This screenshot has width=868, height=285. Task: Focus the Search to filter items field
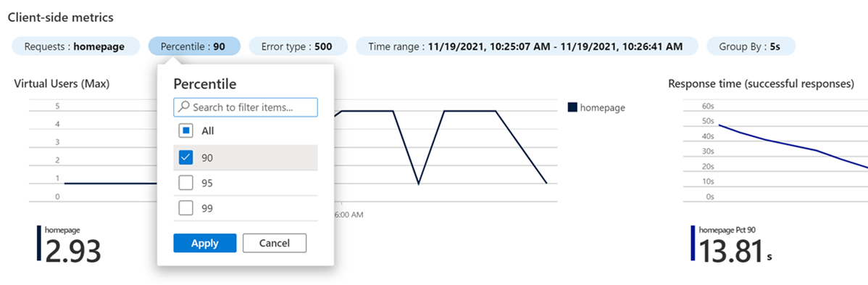pyautogui.click(x=245, y=107)
